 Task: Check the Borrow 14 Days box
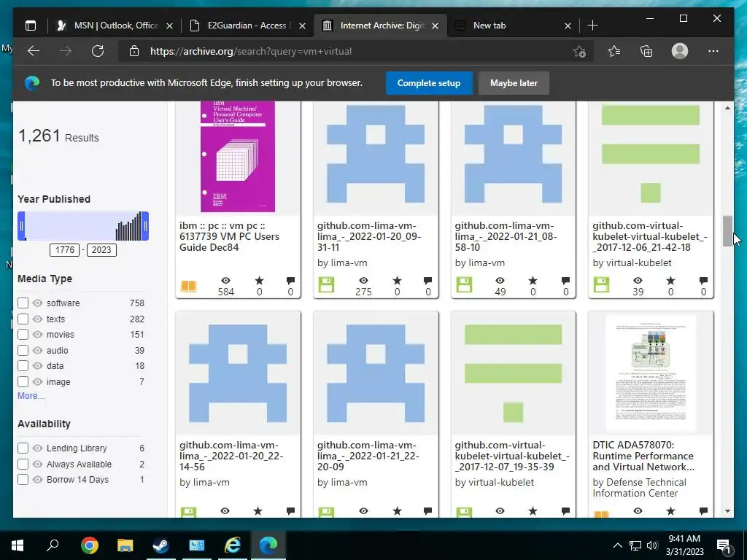pos(23,480)
